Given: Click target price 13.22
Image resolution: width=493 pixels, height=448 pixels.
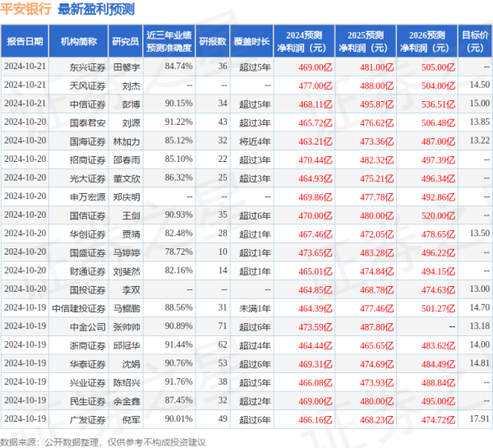Looking at the screenshot, I should (480, 141).
